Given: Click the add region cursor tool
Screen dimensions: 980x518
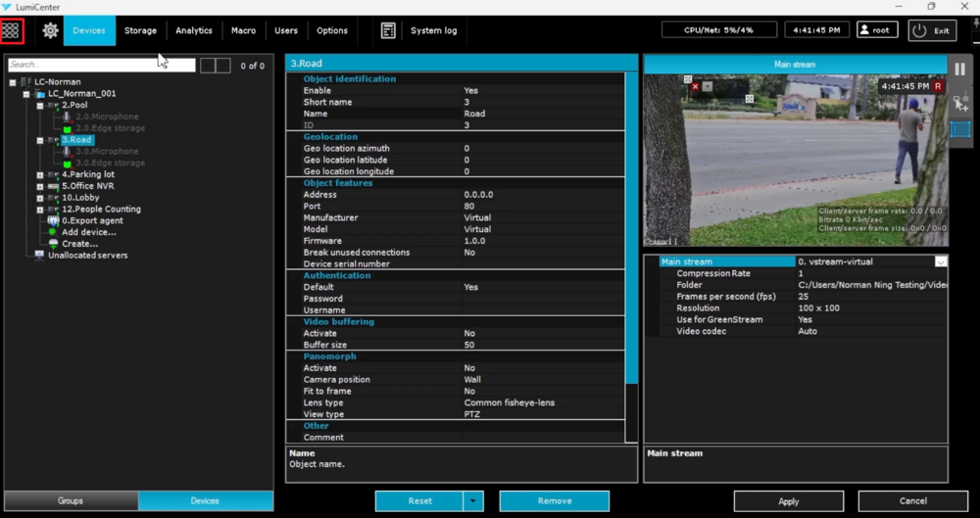Looking at the screenshot, I should (x=959, y=101).
